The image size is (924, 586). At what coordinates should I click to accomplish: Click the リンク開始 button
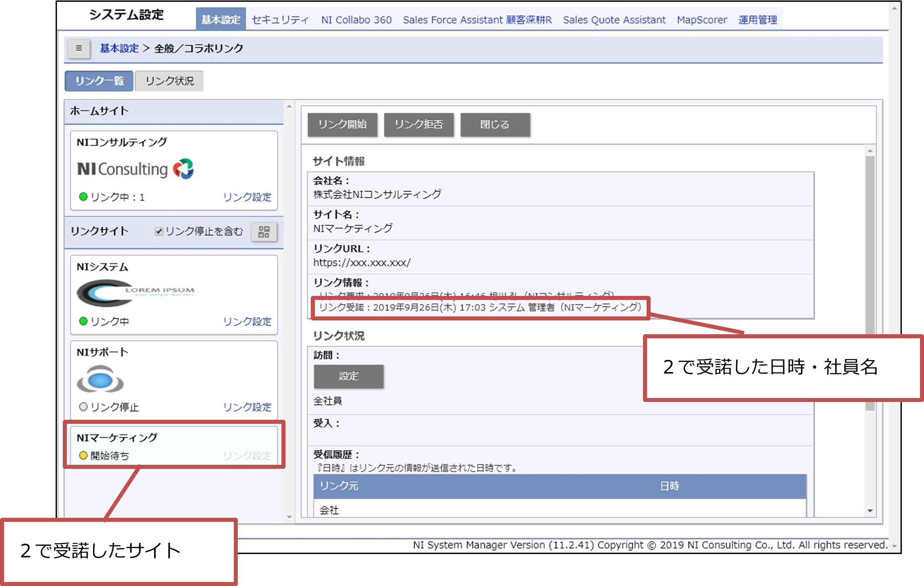coord(342,124)
